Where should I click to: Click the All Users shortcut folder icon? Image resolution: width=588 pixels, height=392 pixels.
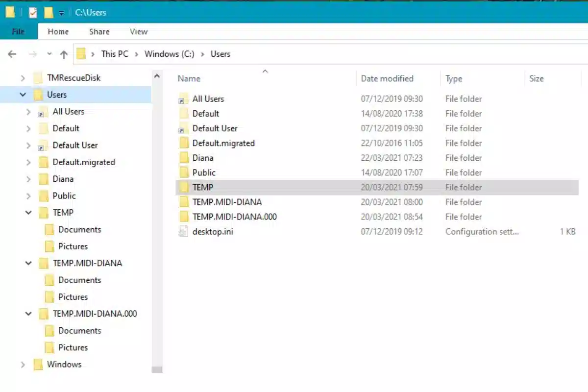coord(184,99)
